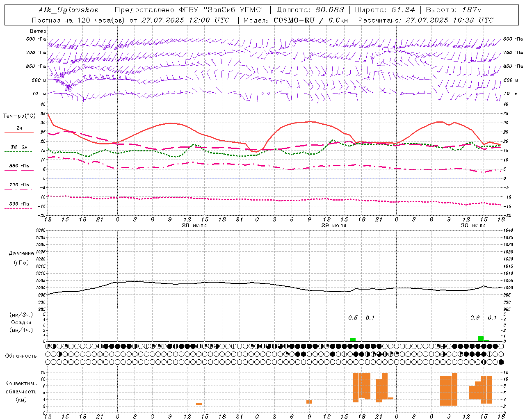
Task: Click the 0.5 precipitation amount value
Action: [x=353, y=317]
